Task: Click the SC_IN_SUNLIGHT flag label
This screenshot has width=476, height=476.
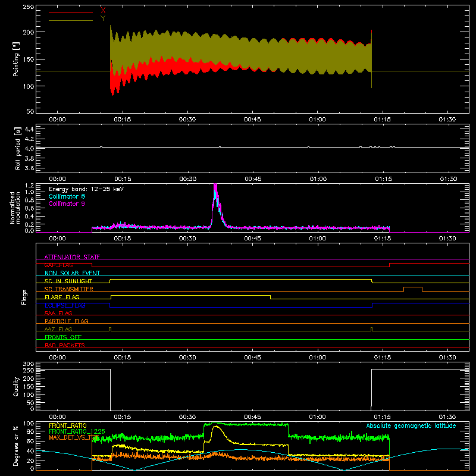Action: (x=68, y=281)
